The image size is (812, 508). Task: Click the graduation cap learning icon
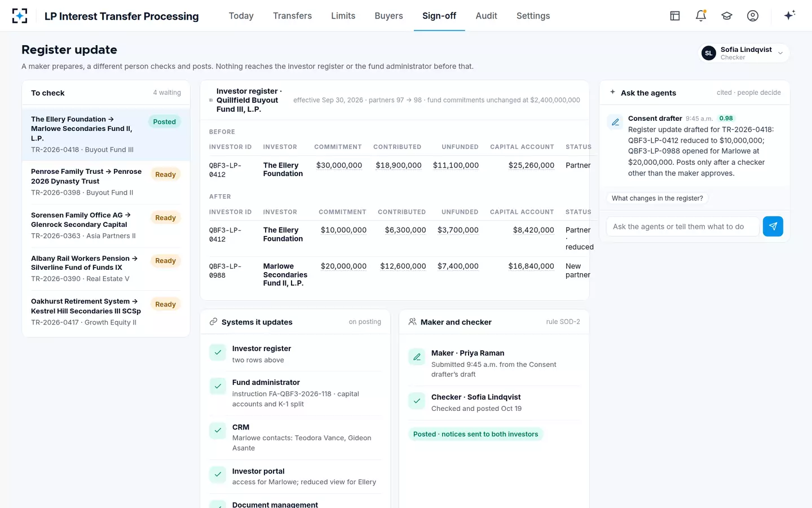727,16
